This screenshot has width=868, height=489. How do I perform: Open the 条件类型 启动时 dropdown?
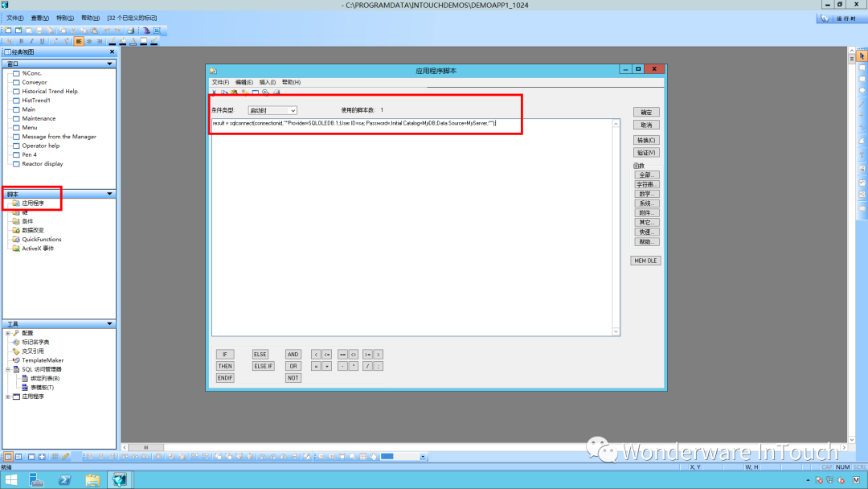[x=291, y=109]
